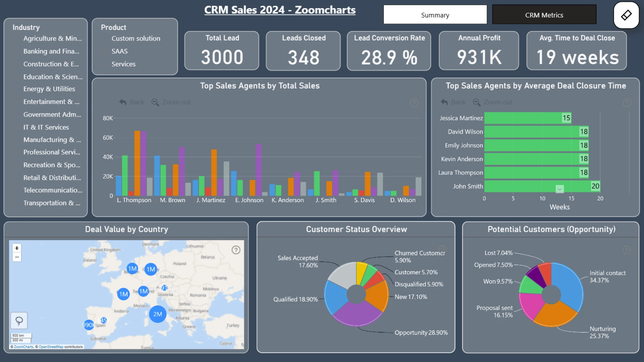
Task: Select Construction & E... industry filter
Action: point(51,64)
